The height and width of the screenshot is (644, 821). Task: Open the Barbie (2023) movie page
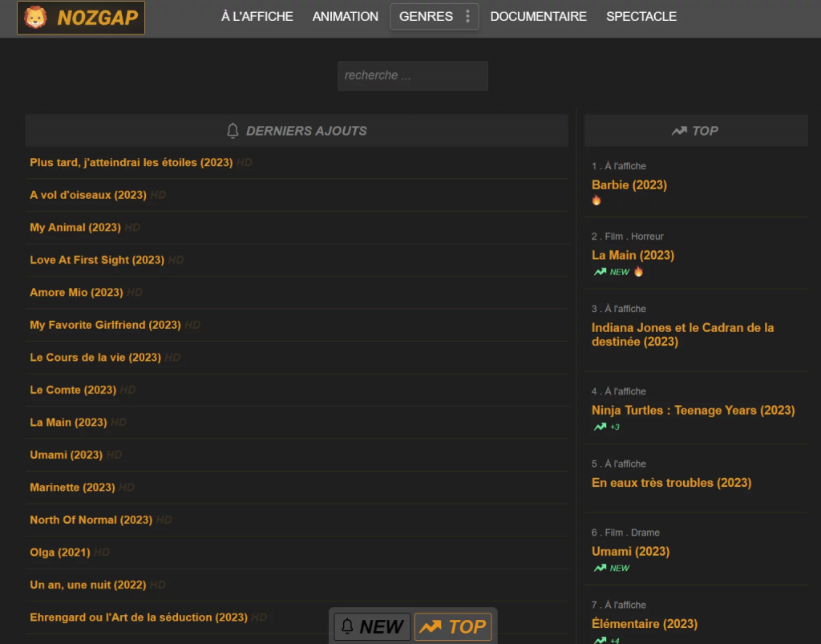(x=629, y=184)
